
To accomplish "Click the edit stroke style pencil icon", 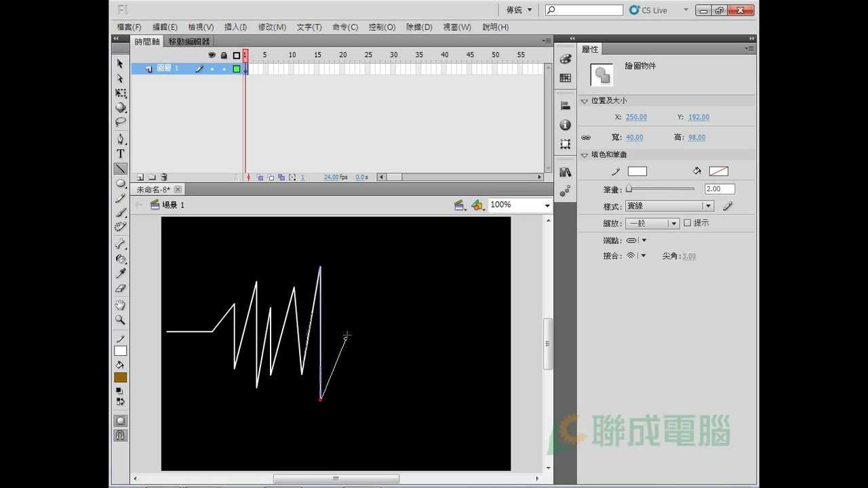I will coord(728,206).
